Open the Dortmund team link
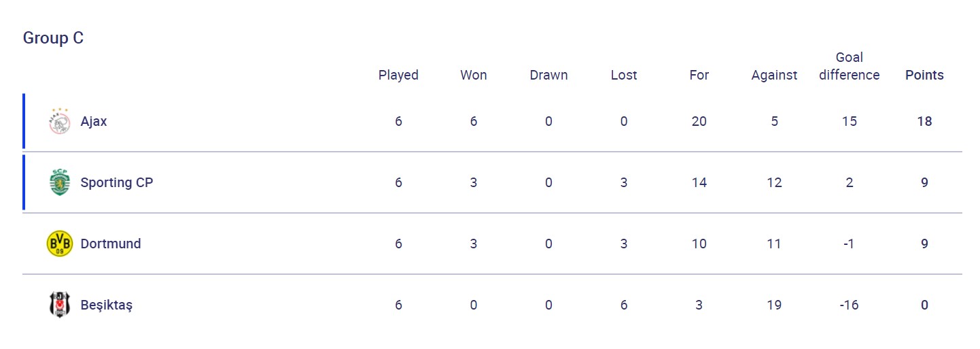This screenshot has height=349, width=980. click(x=110, y=244)
